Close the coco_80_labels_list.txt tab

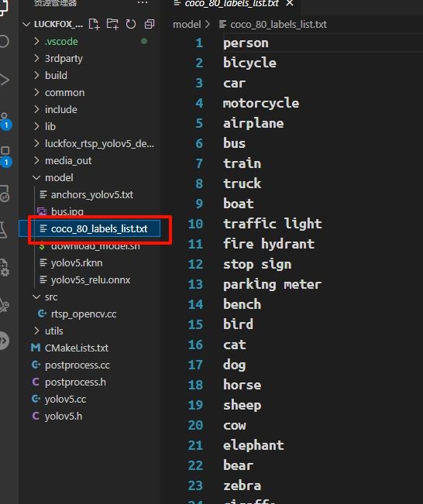(290, 3)
